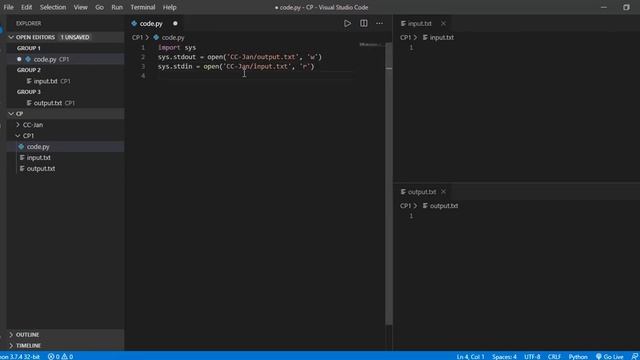Image resolution: width=640 pixels, height=360 pixels.
Task: Click 'import sys' on line 1
Action: click(177, 48)
